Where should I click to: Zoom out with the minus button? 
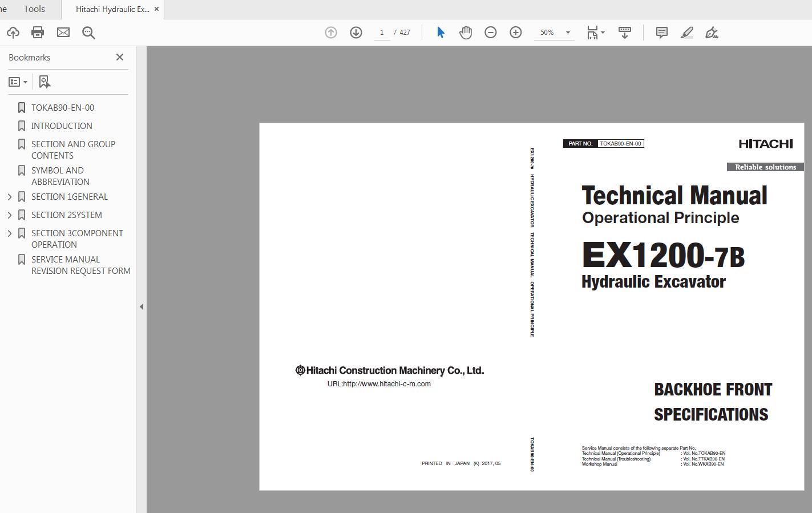[x=491, y=33]
